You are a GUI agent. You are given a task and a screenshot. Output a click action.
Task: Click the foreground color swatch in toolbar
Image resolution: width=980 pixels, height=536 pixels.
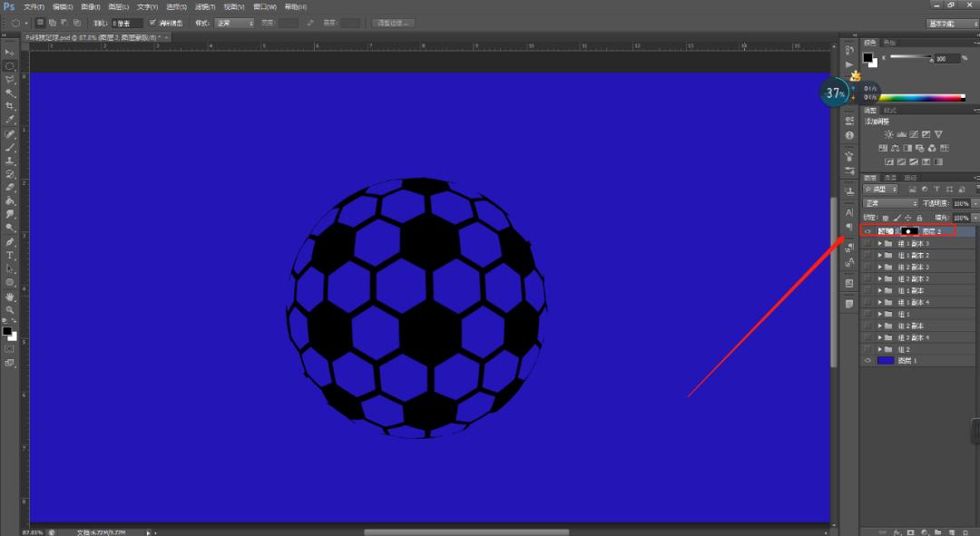7,331
